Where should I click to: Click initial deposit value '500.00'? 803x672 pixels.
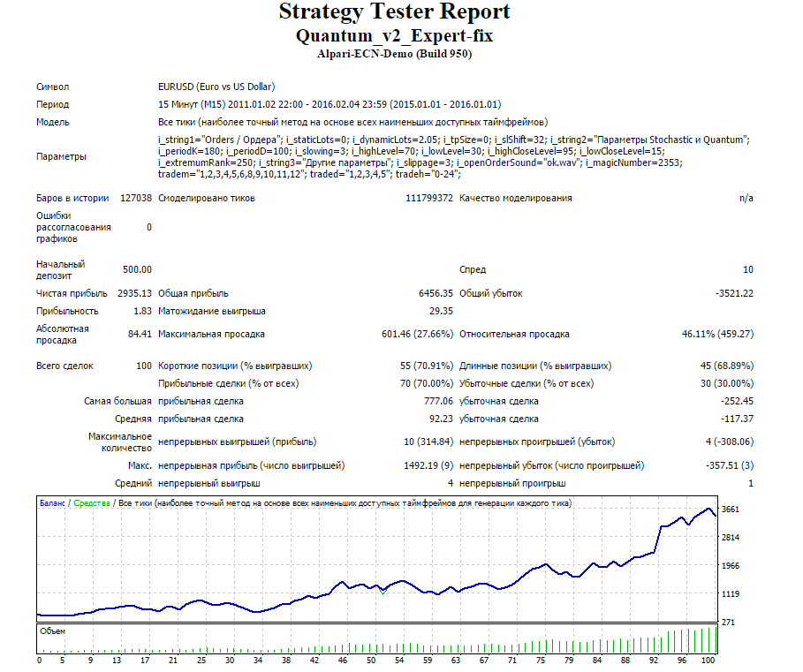tap(137, 269)
